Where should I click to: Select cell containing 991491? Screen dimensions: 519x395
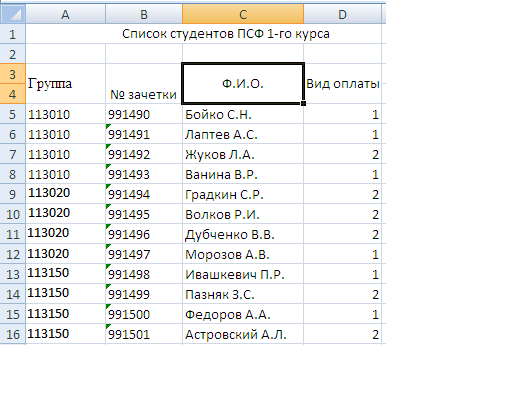point(144,134)
